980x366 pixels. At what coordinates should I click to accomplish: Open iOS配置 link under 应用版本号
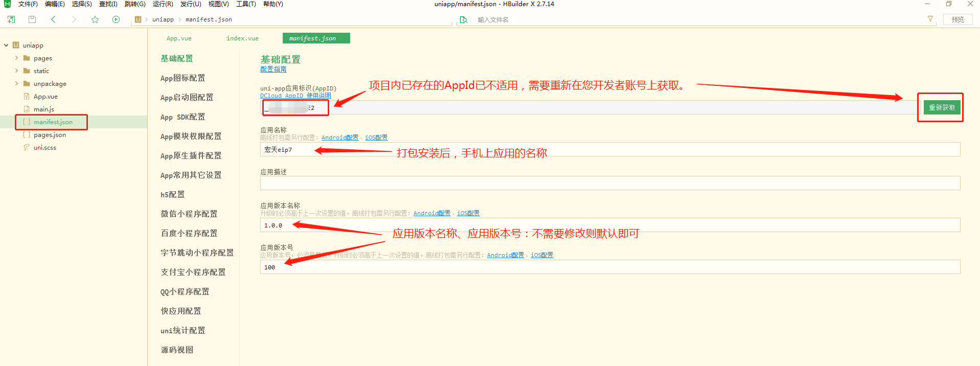(x=542, y=255)
